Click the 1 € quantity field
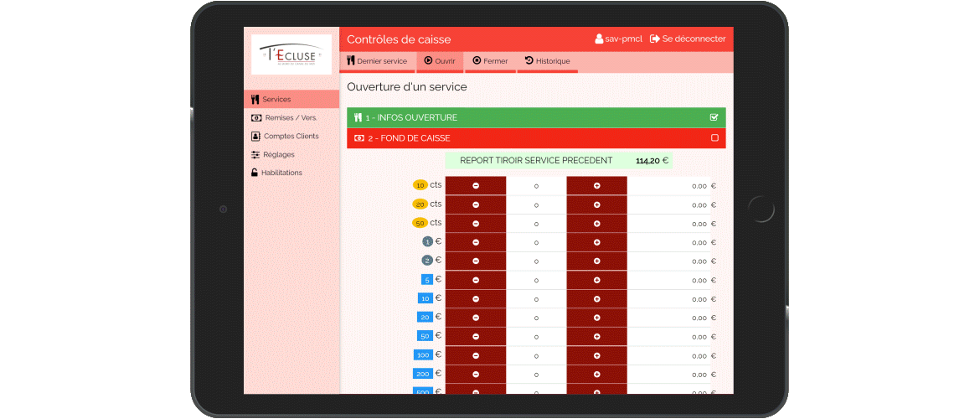The image size is (980, 419). [536, 242]
